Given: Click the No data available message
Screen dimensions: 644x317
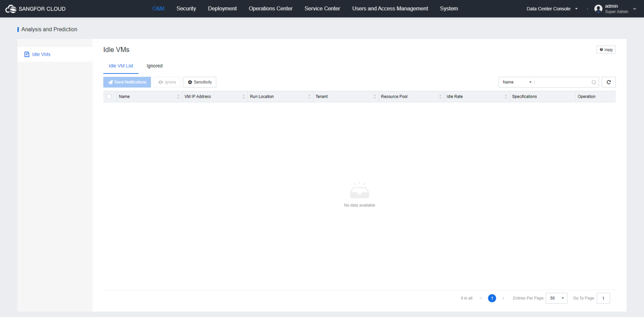Looking at the screenshot, I should tap(359, 205).
